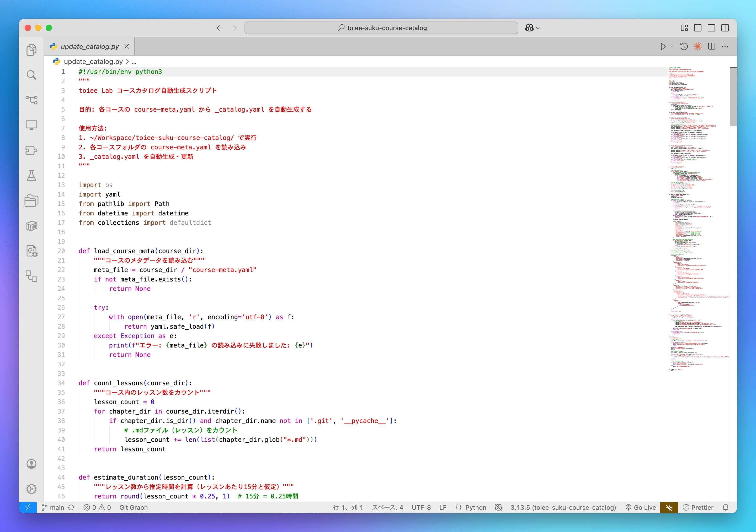This screenshot has width=756, height=532.
Task: Open the editor More Actions ellipsis menu
Action: coord(725,46)
